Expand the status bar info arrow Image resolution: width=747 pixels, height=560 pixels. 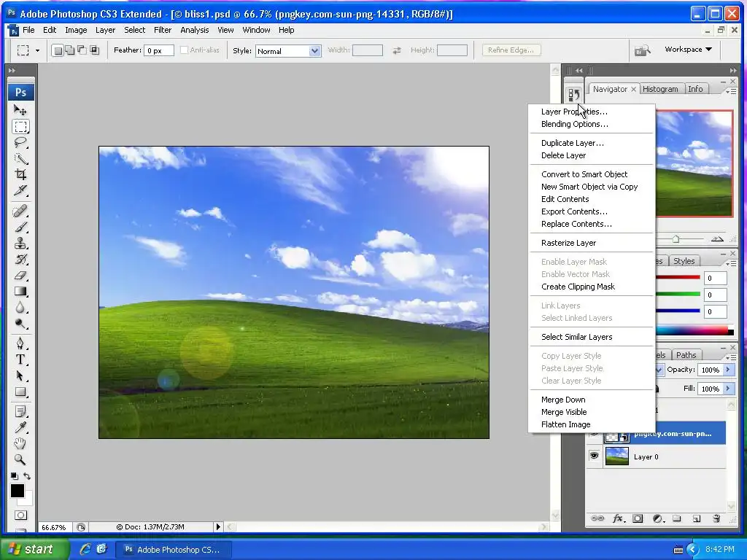pos(218,526)
